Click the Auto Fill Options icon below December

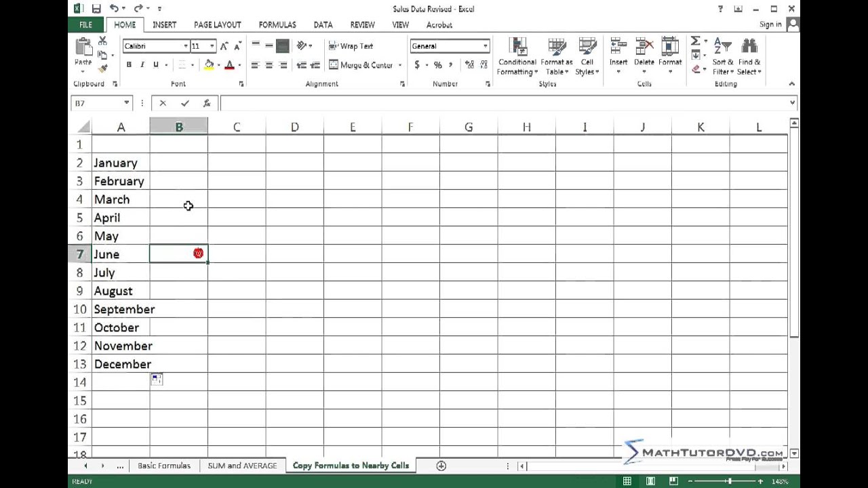[x=157, y=380]
